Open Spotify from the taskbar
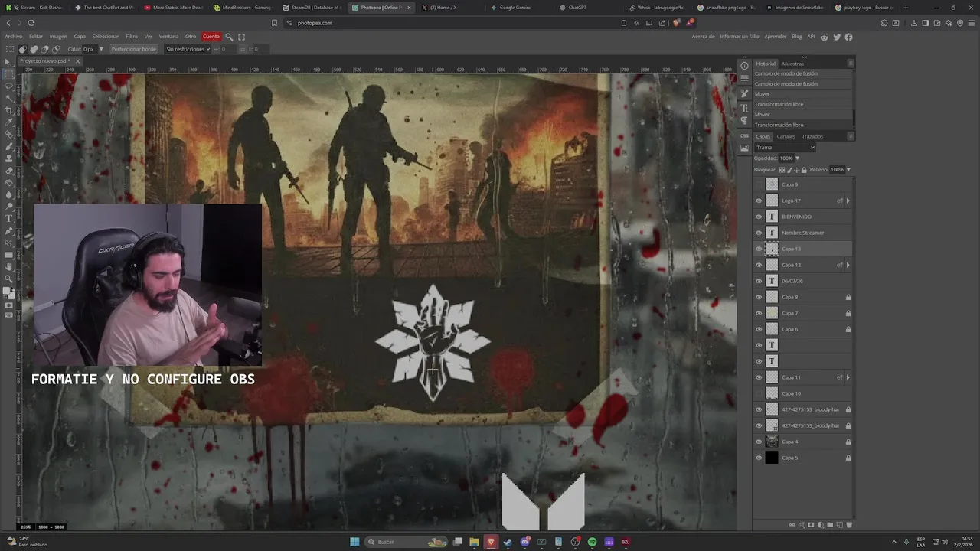The image size is (980, 551). (592, 542)
